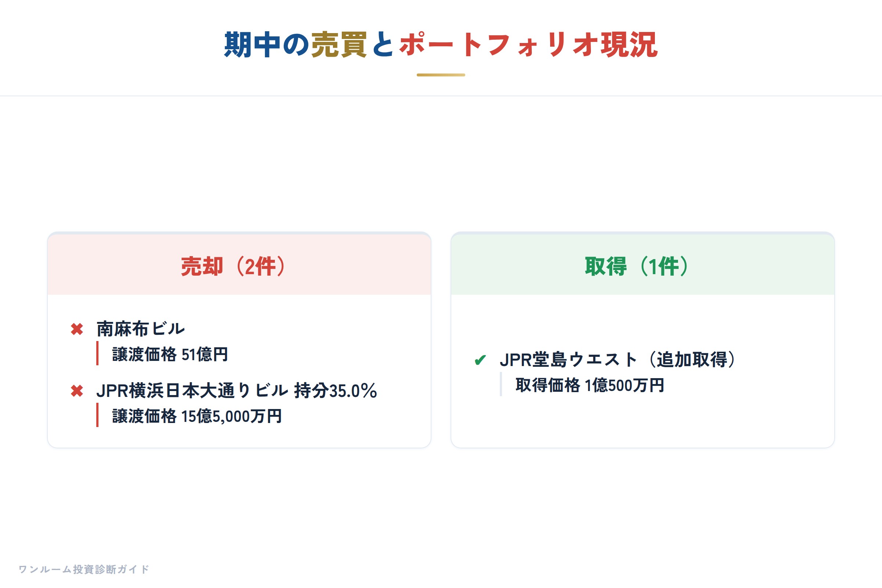The image size is (882, 588).
Task: Click red vertical bar beside 15億5,000万円 line
Action: click(x=97, y=415)
